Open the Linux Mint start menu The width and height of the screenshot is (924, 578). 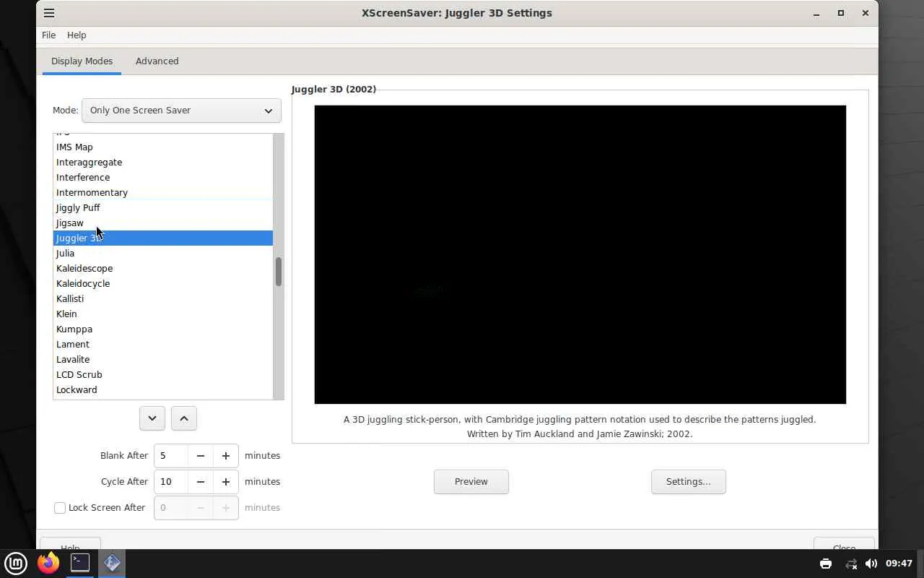pos(16,564)
